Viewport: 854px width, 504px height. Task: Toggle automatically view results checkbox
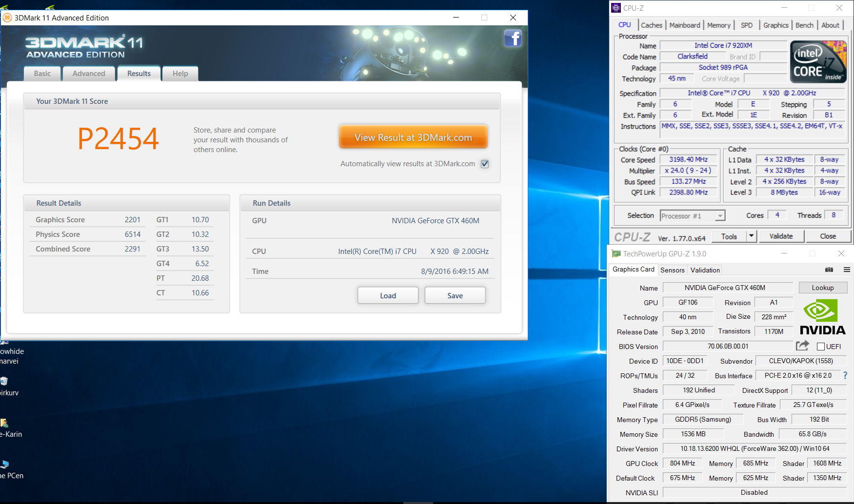click(x=485, y=164)
